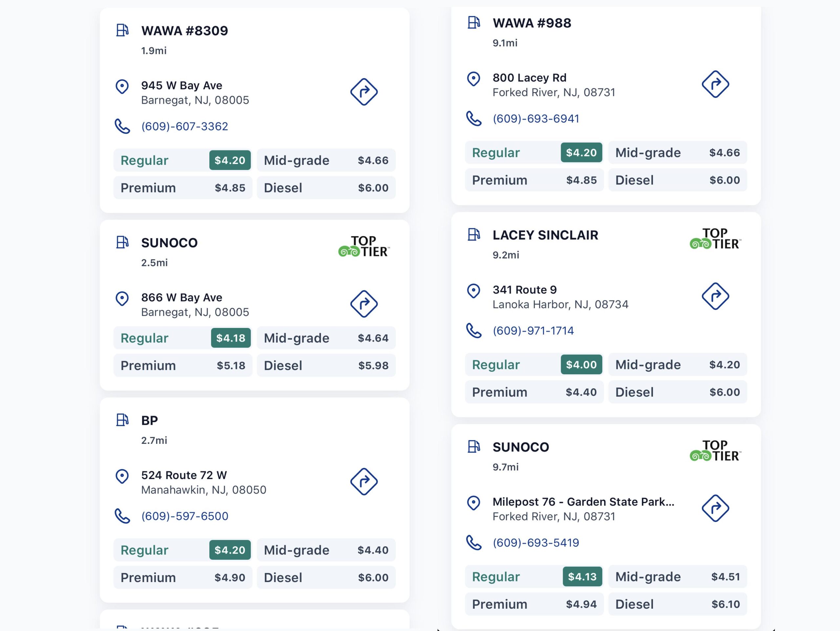This screenshot has height=631, width=840.
Task: Tap phone icon for WAWA #8309
Action: coord(122,126)
